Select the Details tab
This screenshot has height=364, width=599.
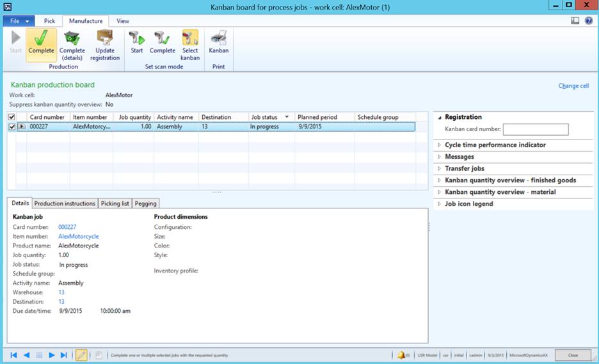click(x=20, y=203)
